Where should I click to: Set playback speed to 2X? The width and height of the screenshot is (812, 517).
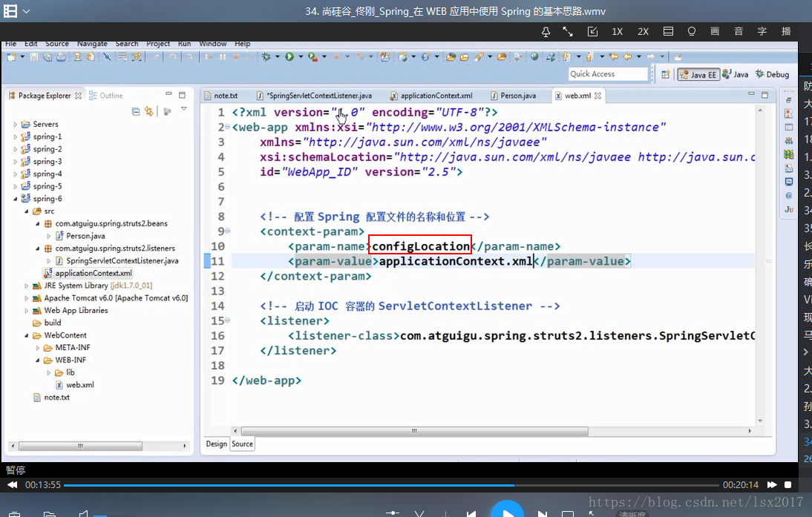[x=644, y=32]
